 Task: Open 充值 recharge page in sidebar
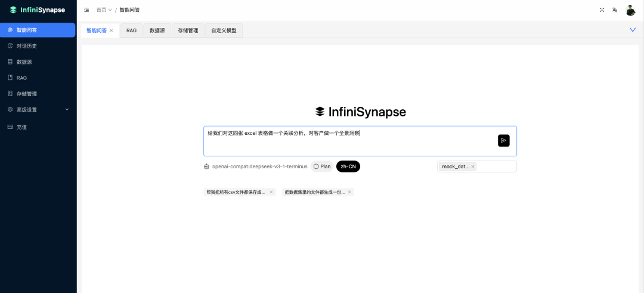(38, 127)
